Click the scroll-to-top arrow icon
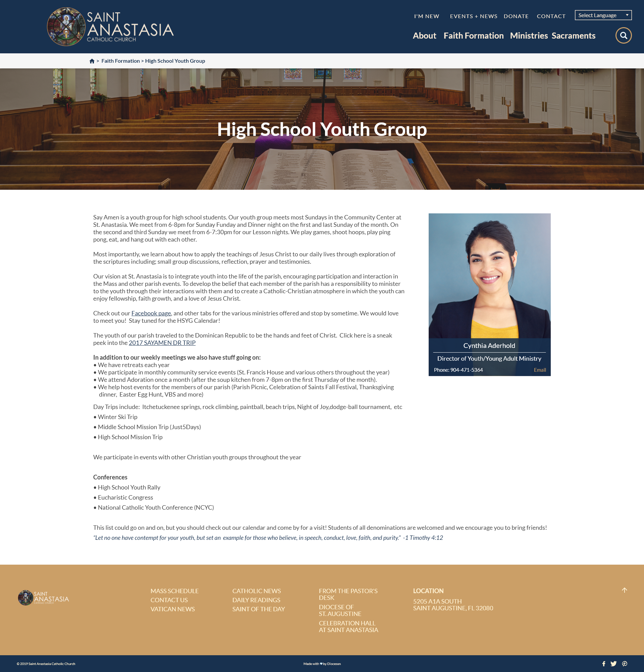Viewport: 644px width, 672px height. tap(624, 590)
